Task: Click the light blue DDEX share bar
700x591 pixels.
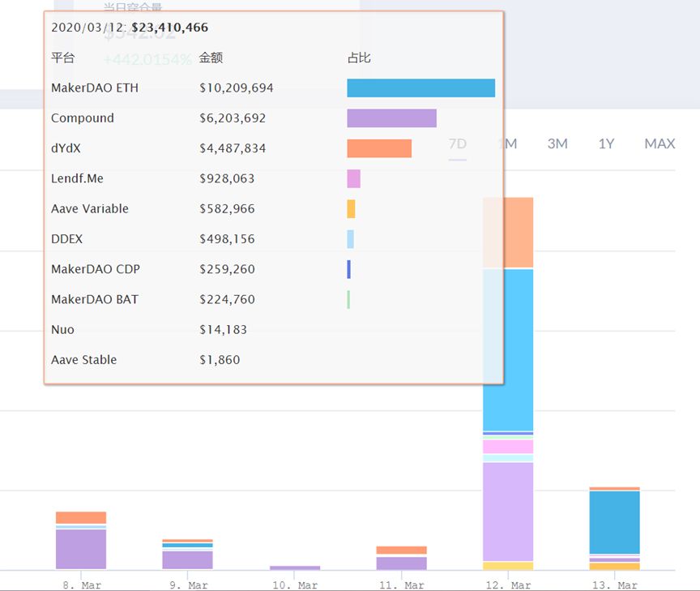Action: tap(351, 239)
